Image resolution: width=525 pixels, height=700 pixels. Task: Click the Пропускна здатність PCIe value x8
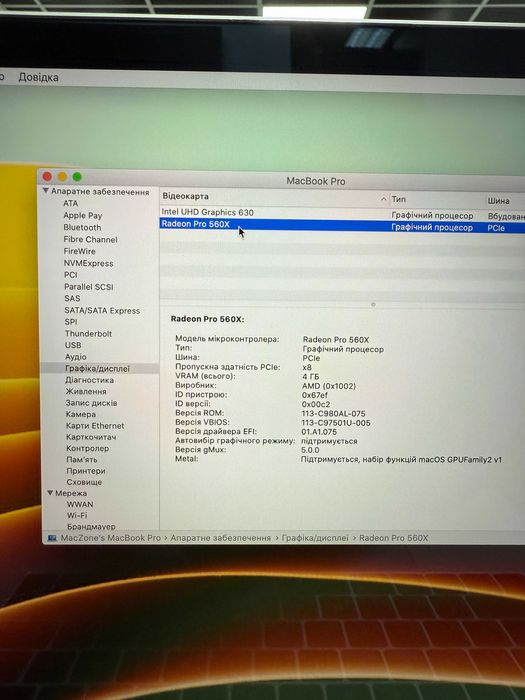(307, 367)
